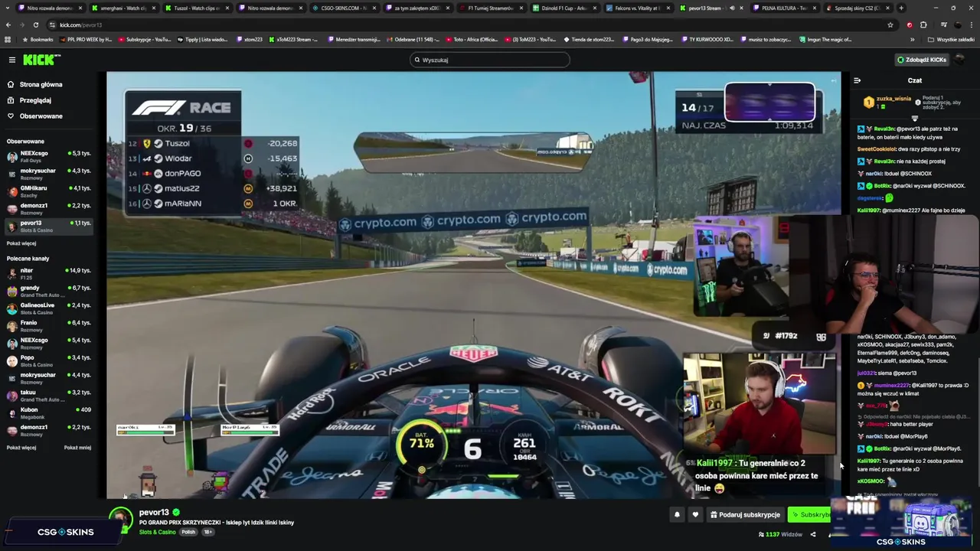Click the Zdobądź KICKs button
The image size is (980, 551).
[922, 60]
